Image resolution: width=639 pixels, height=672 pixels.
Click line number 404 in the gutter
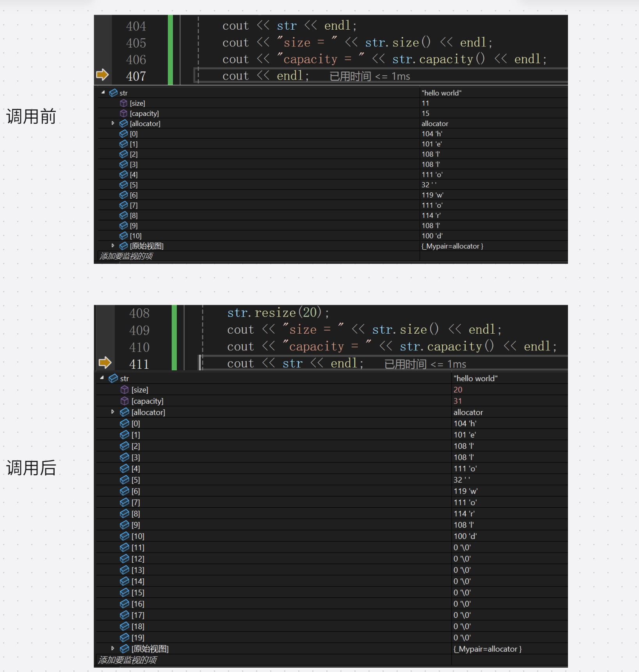click(x=136, y=26)
